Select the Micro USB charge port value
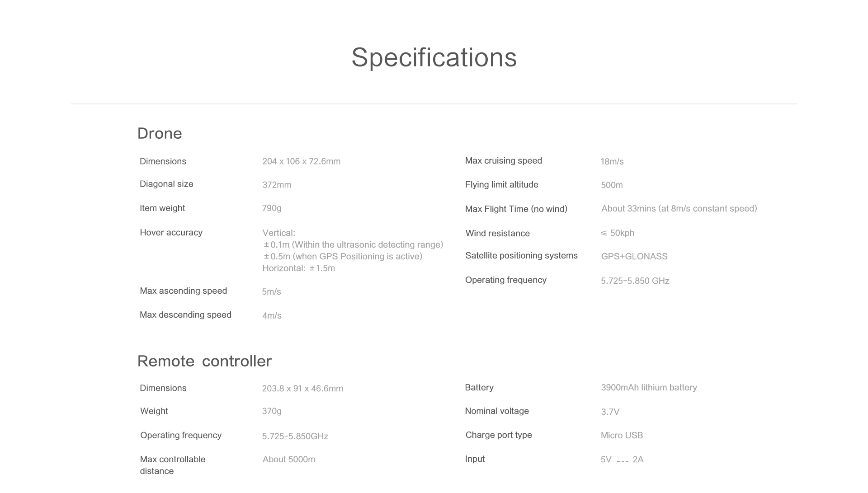 (622, 435)
